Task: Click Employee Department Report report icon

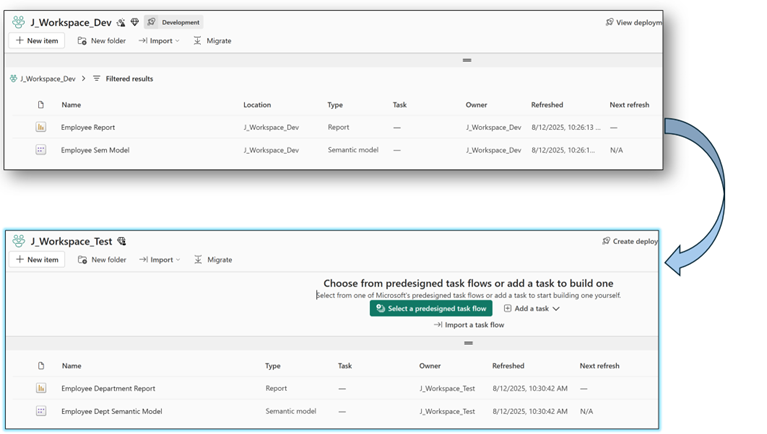Action: (x=41, y=388)
